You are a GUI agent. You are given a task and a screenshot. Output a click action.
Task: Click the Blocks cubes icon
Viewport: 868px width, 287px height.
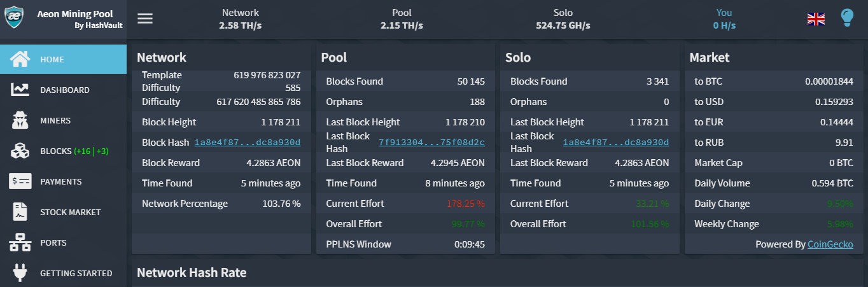(x=20, y=151)
